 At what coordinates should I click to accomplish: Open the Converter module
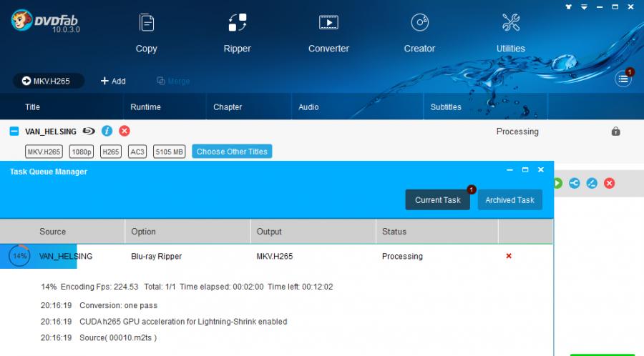[328, 34]
